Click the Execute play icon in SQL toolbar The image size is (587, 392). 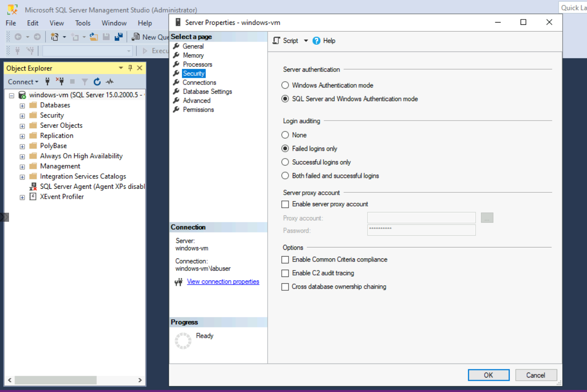[x=145, y=51]
